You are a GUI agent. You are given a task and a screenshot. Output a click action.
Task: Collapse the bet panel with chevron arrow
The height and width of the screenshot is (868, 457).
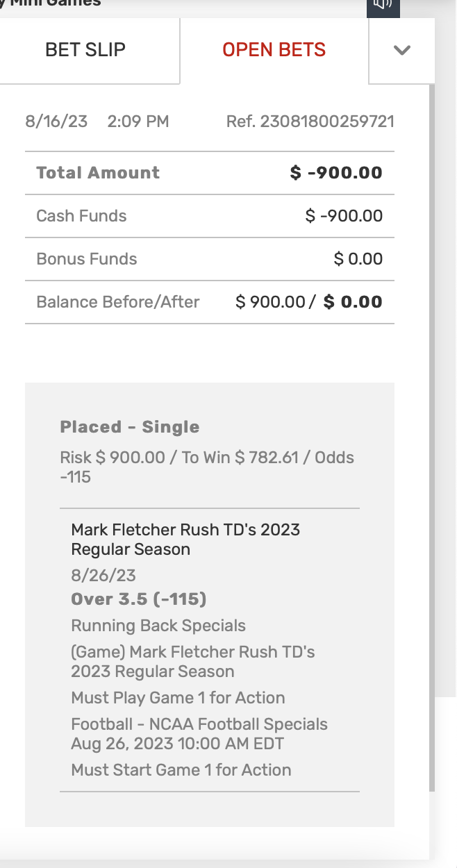pos(402,50)
